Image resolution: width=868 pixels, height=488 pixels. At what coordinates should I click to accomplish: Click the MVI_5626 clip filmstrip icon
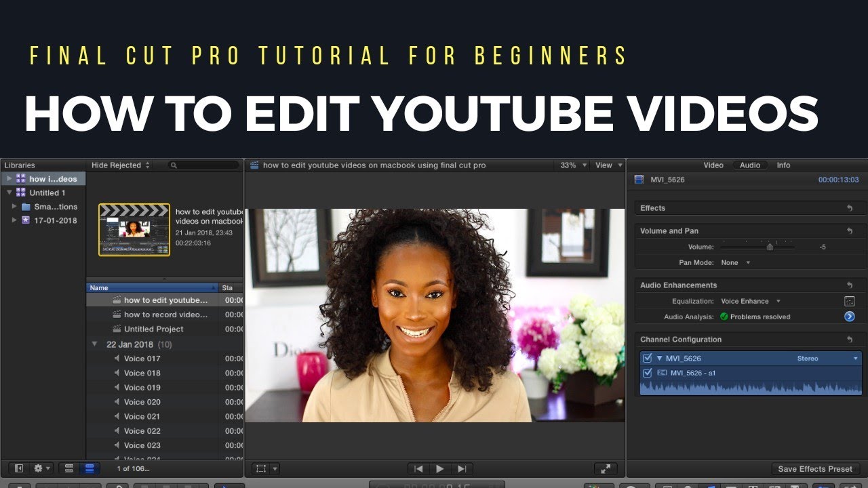tap(638, 180)
